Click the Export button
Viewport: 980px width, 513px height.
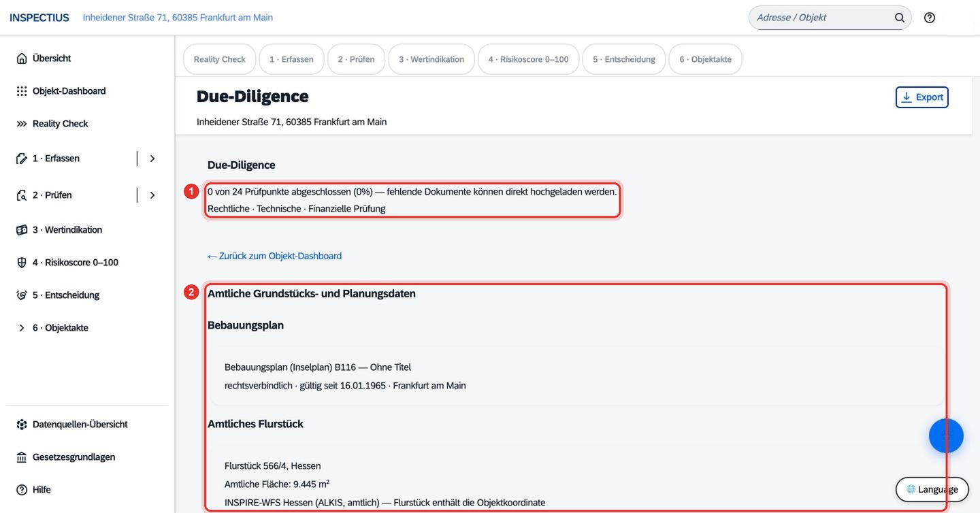click(922, 97)
